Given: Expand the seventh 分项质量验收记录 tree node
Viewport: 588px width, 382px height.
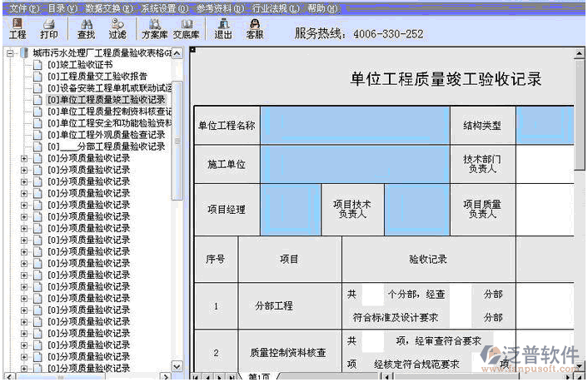Looking at the screenshot, I should [24, 228].
